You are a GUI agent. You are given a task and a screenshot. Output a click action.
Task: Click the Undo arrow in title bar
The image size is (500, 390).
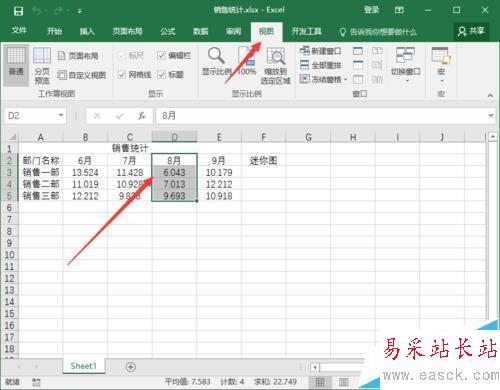click(x=37, y=11)
